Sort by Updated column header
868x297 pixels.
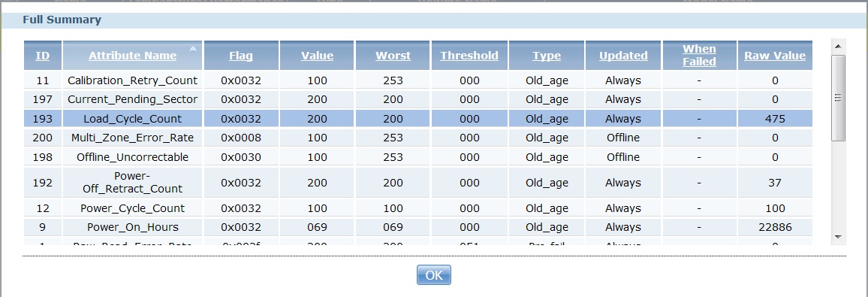click(623, 56)
